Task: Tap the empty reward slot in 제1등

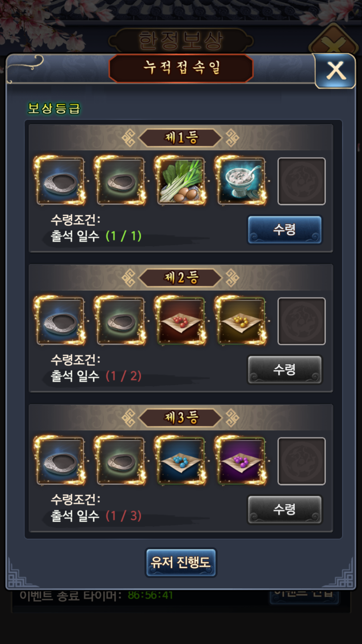Action: (x=301, y=181)
